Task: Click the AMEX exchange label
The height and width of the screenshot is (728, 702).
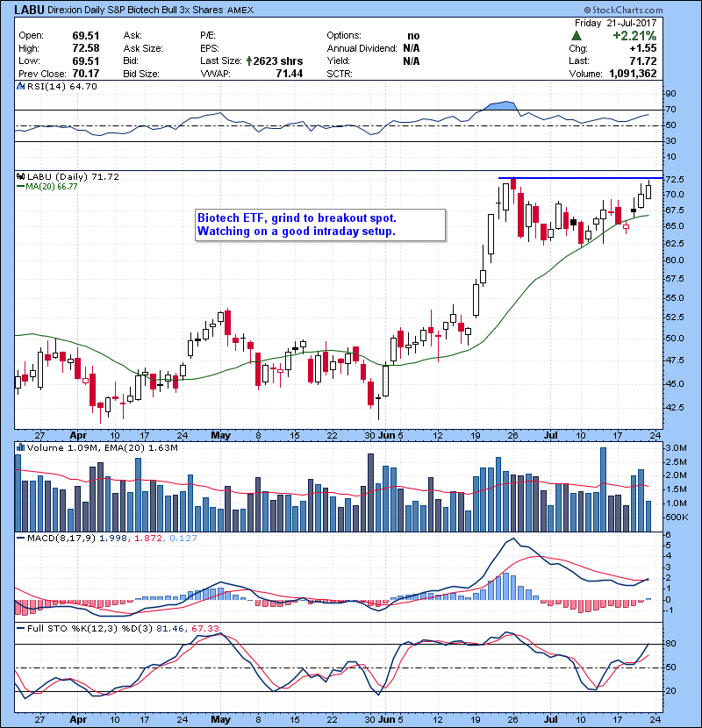Action: [x=240, y=11]
